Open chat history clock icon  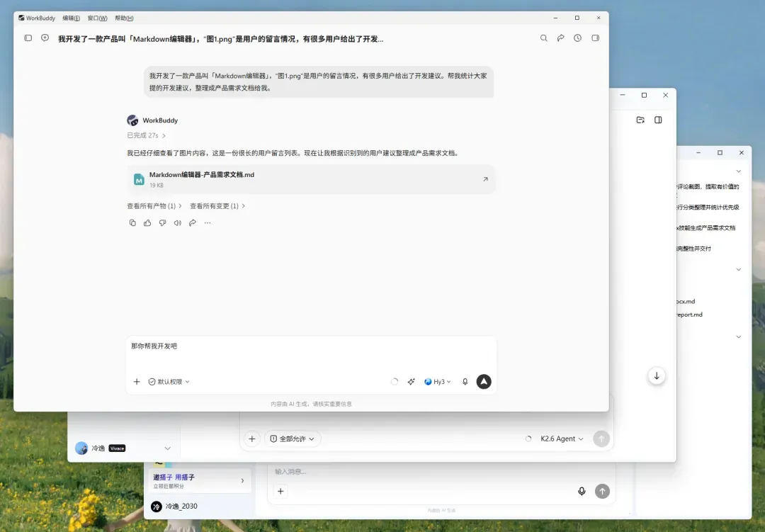578,38
